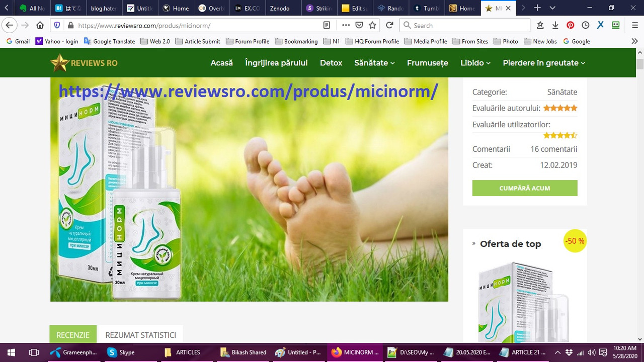644x362 pixels.
Task: Expand the Libido menu
Action: tap(475, 63)
